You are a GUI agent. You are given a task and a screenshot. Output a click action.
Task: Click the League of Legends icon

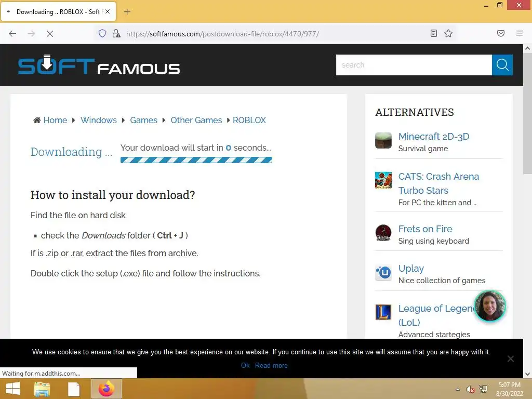383,312
